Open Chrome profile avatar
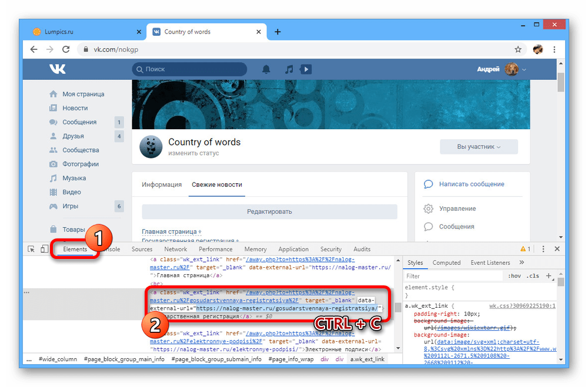588x387 pixels. pyautogui.click(x=538, y=49)
